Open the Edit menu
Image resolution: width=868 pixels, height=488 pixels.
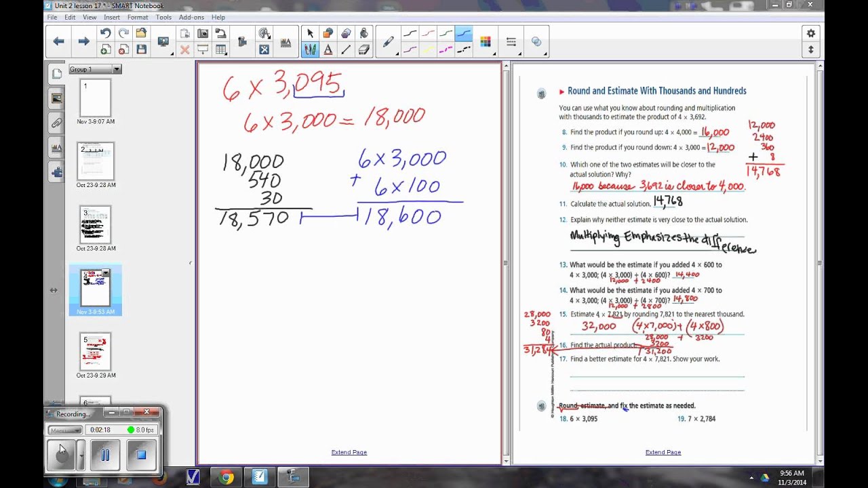pos(70,17)
